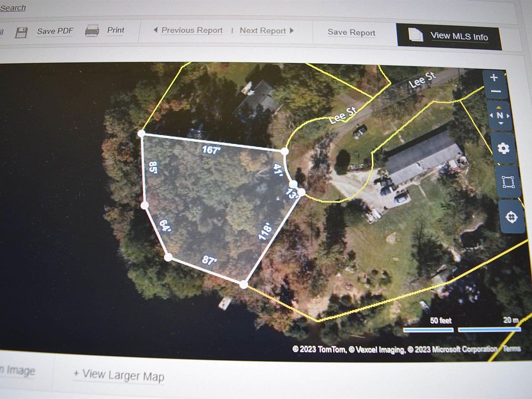Click the Save PDF text link
Image resolution: width=532 pixels, height=399 pixels.
55,31
